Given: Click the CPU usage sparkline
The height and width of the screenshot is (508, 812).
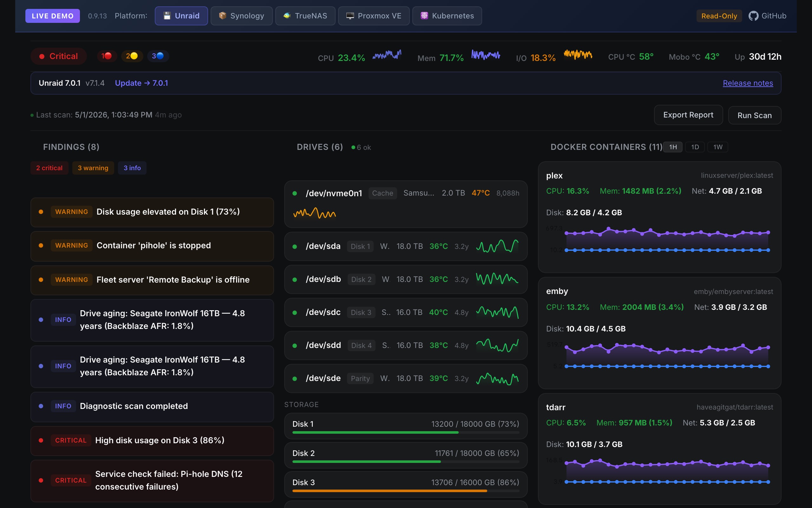Looking at the screenshot, I should pos(387,54).
